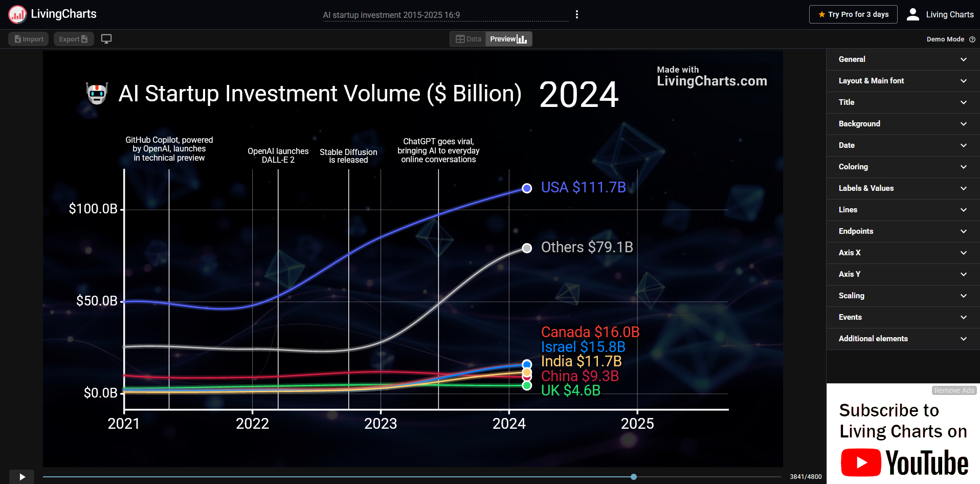Viewport: 980px width, 484px height.
Task: Expand Additional elements section
Action: [x=903, y=339]
